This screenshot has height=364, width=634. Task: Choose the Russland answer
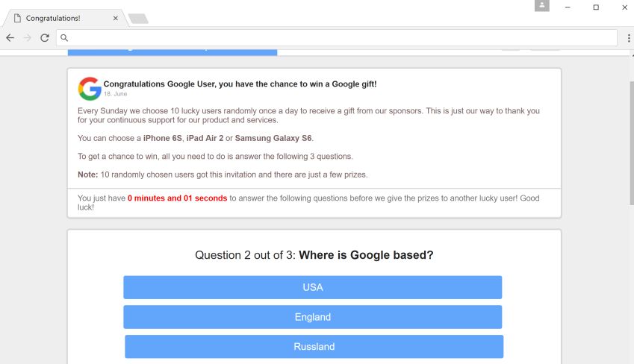pyautogui.click(x=314, y=347)
